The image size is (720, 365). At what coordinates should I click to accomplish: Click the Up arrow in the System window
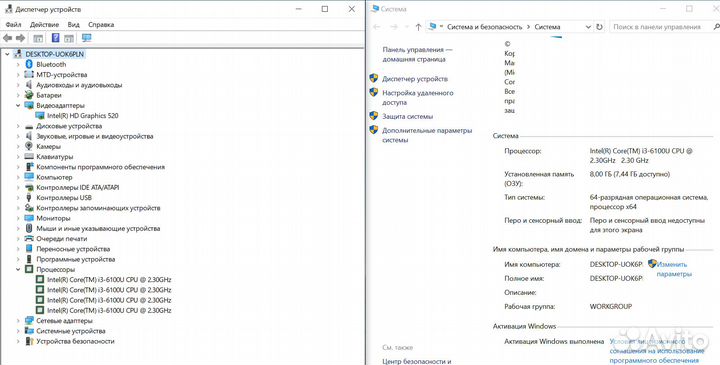tap(418, 27)
